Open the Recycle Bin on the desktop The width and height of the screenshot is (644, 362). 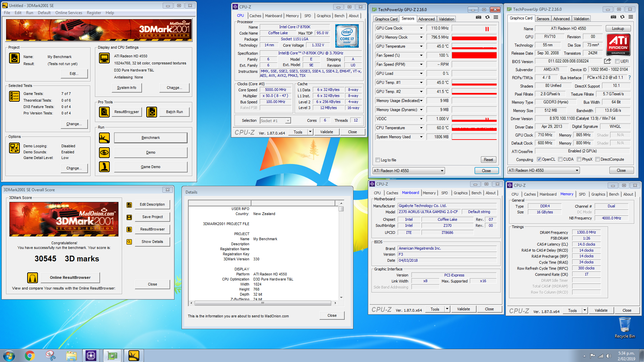click(x=625, y=328)
